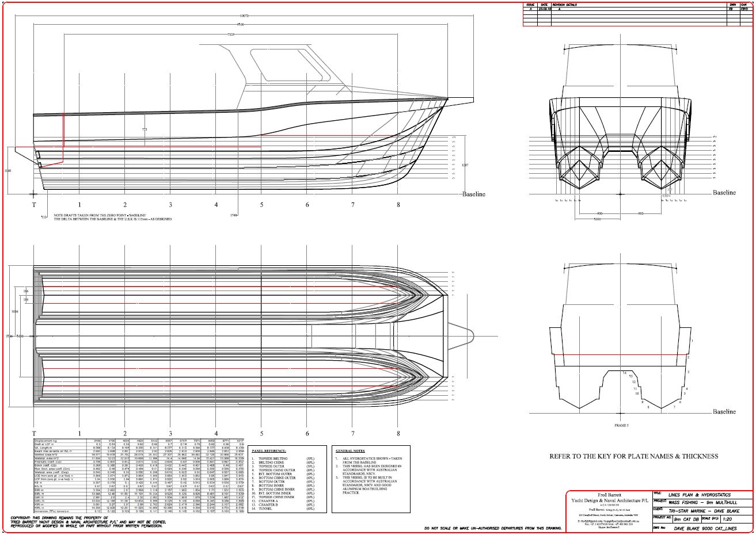Click station '7' label under the plan view
Image resolution: width=756 pixels, height=535 pixels.
(352, 433)
